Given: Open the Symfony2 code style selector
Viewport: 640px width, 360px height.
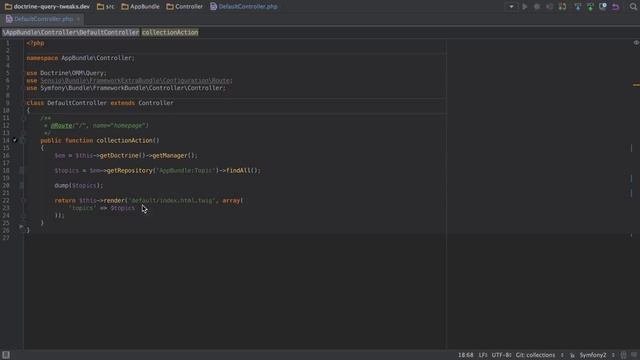Looking at the screenshot, I should coord(596,355).
